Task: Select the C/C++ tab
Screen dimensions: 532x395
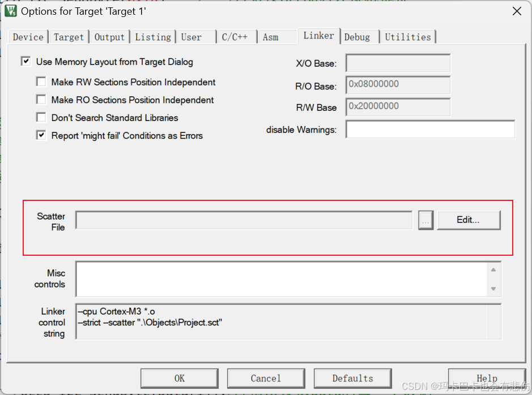Action: click(x=236, y=37)
